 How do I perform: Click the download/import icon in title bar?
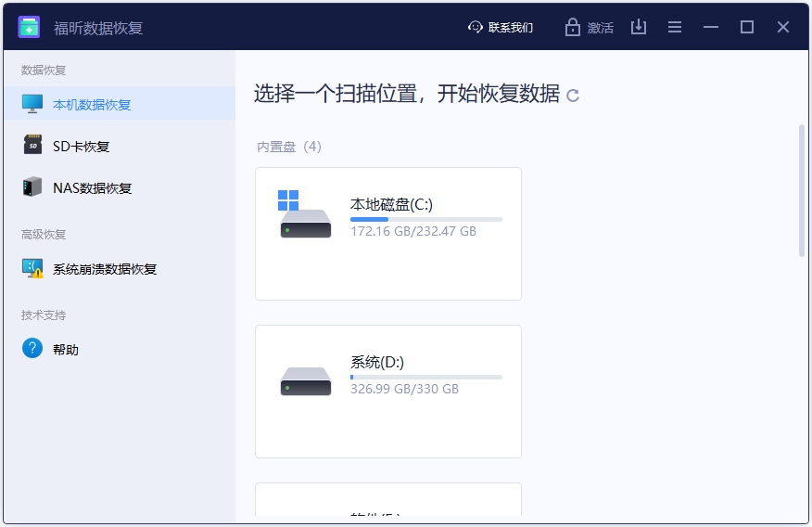[x=639, y=27]
